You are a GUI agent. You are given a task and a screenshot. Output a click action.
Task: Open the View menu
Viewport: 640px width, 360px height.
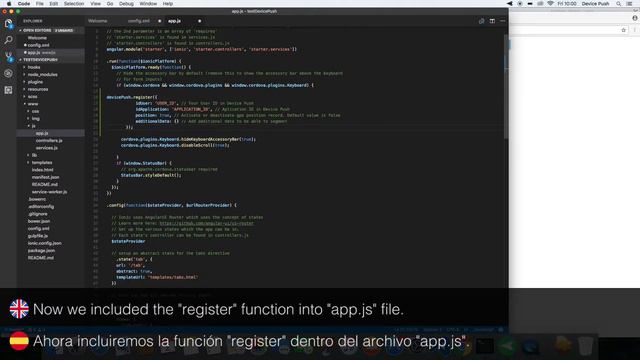(96, 4)
